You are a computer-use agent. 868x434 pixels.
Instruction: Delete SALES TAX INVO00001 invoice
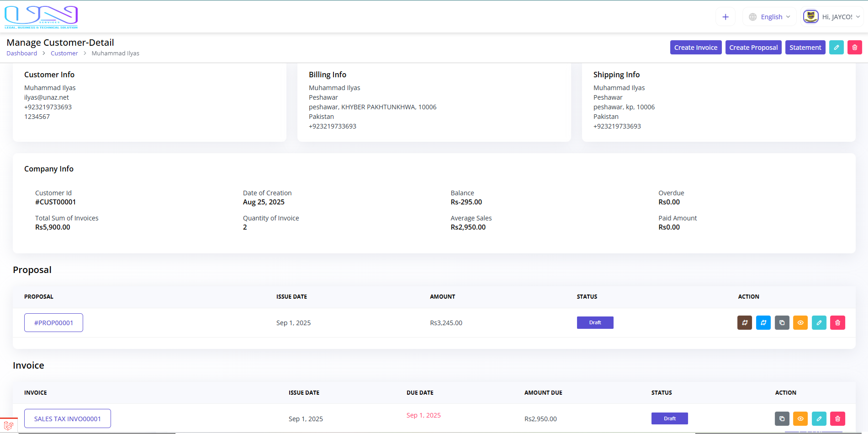point(837,418)
